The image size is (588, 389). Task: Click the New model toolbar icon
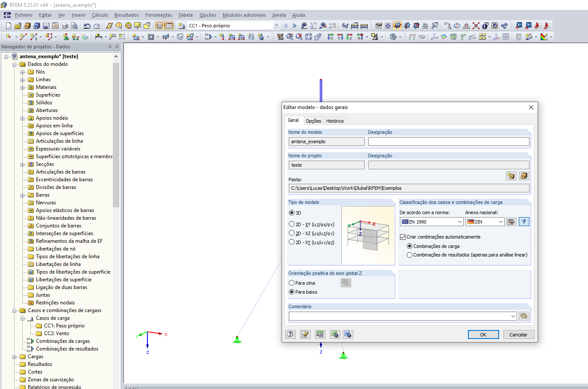(x=8, y=26)
